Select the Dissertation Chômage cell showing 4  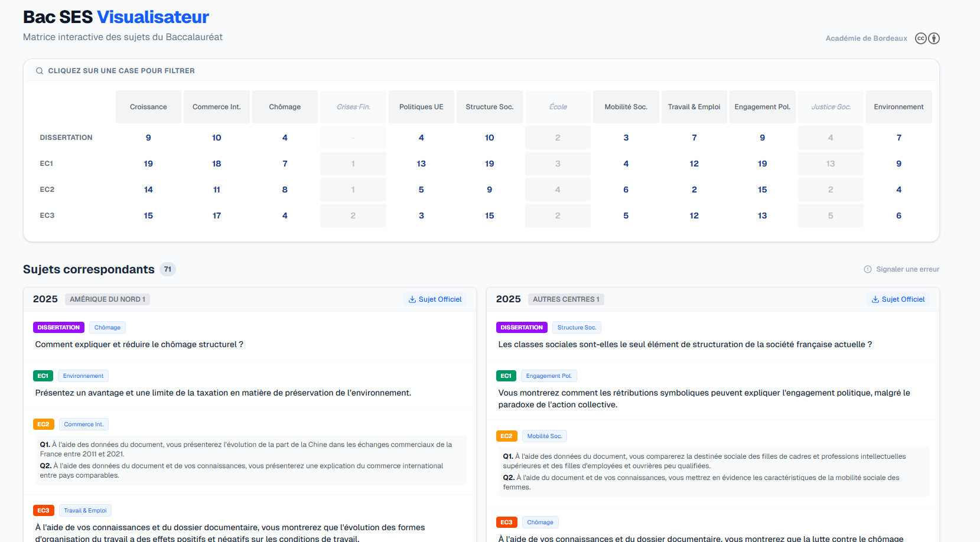point(285,138)
